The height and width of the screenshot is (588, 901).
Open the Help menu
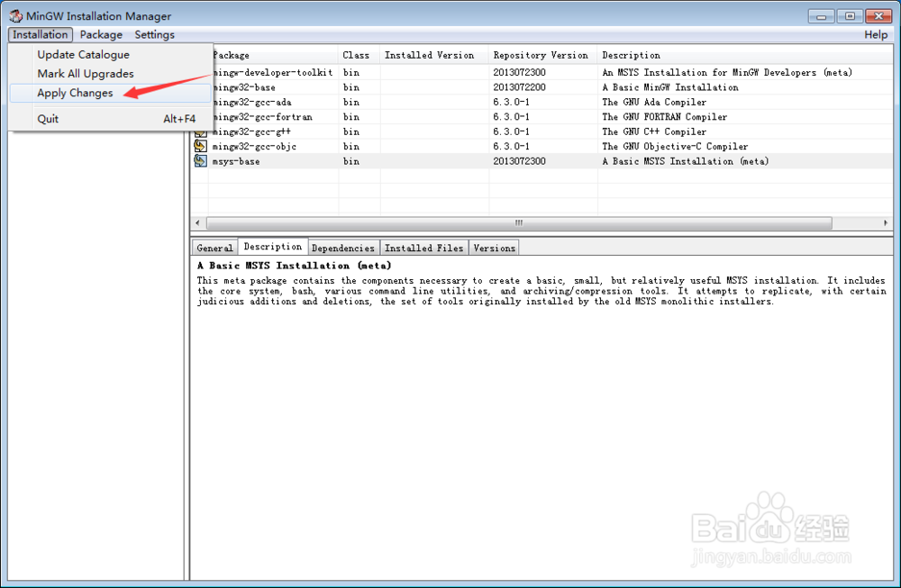pos(876,34)
